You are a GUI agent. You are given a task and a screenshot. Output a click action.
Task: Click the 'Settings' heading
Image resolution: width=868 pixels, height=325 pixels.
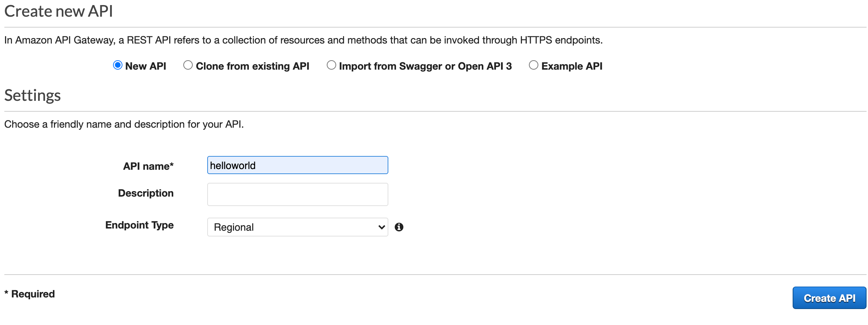(33, 95)
